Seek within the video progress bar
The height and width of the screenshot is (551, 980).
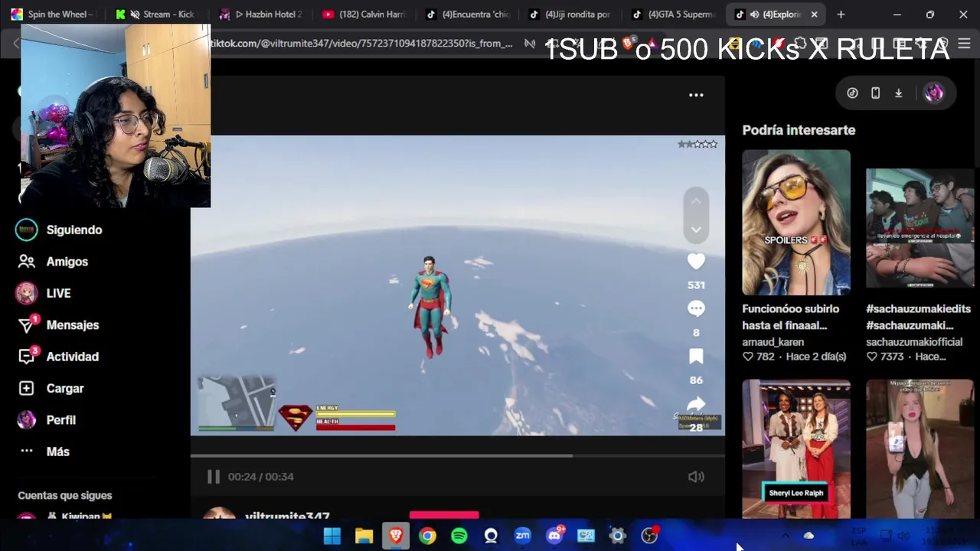(x=457, y=455)
